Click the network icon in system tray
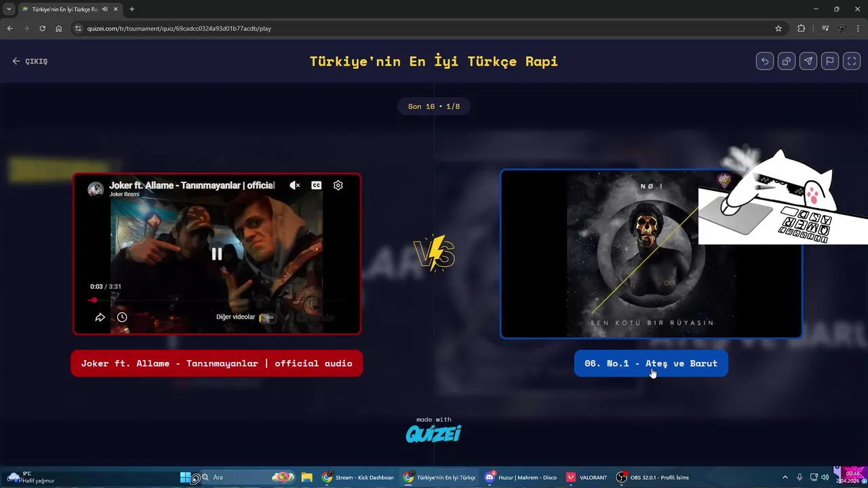Viewport: 868px width, 488px height. tap(814, 477)
